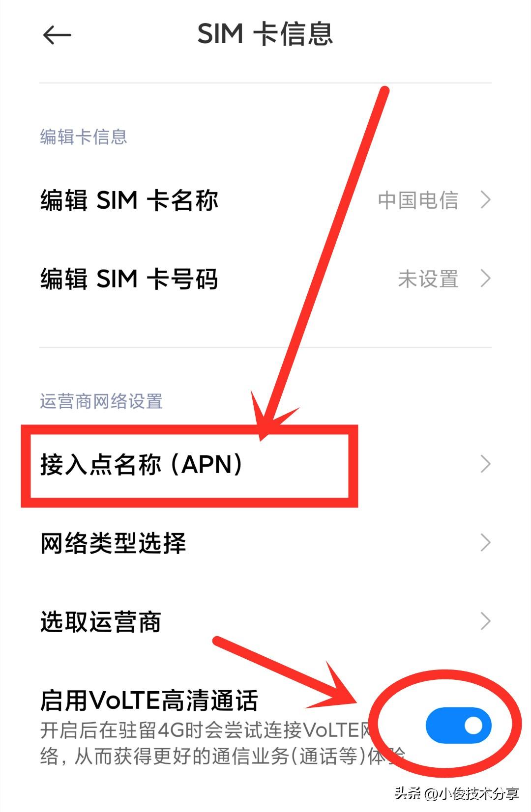Tap chevron on 网络类型选择 row
Screen dimensions: 531x812
click(x=485, y=543)
